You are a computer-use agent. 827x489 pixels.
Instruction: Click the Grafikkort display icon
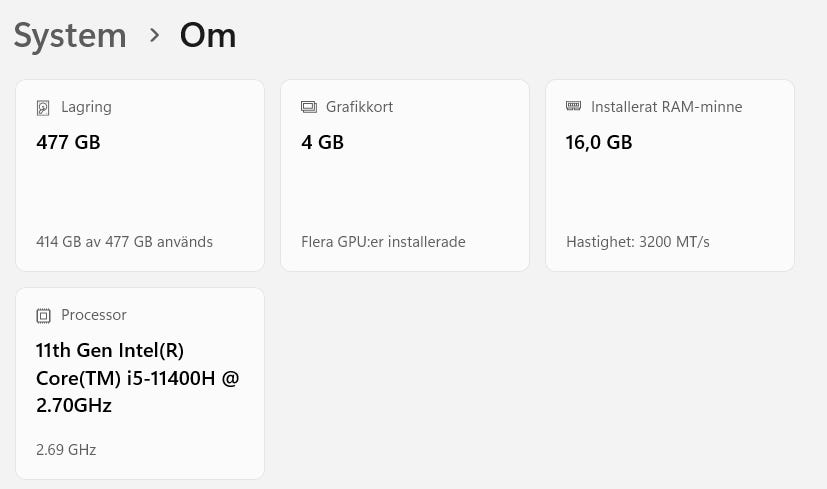pyautogui.click(x=309, y=107)
